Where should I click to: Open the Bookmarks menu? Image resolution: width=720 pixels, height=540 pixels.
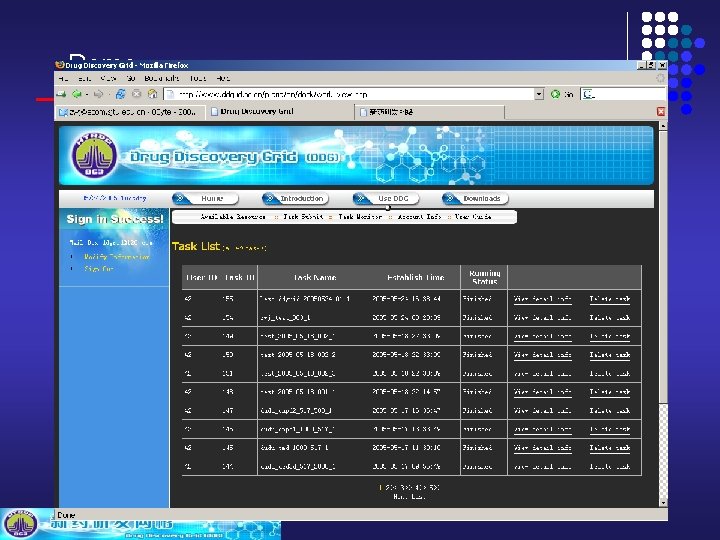click(x=162, y=79)
